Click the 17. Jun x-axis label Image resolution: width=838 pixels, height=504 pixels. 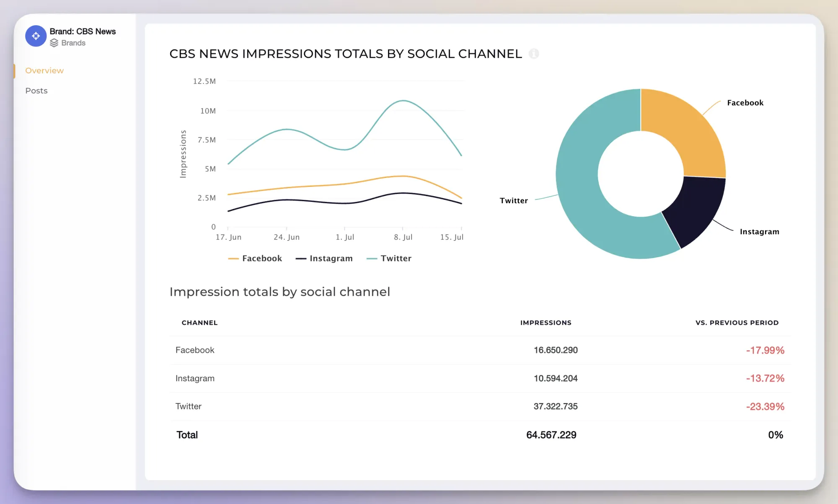228,237
